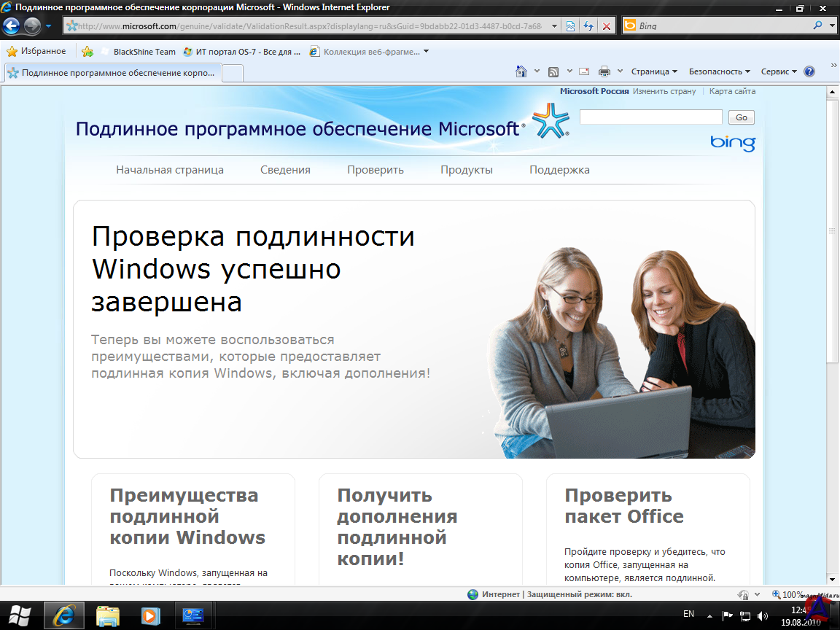Click the Print icon in command bar
Image resolution: width=840 pixels, height=630 pixels.
pos(604,71)
